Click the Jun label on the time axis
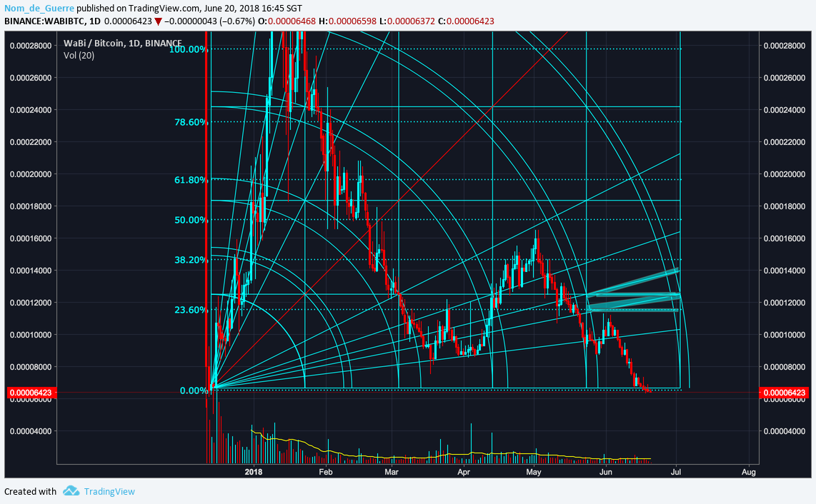The height and width of the screenshot is (504, 816). coord(605,472)
